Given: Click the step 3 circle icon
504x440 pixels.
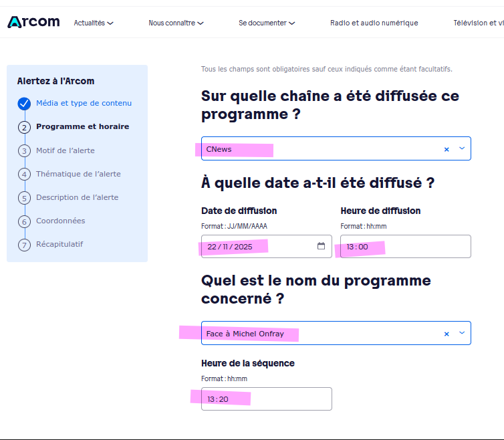Looking at the screenshot, I should [25, 150].
